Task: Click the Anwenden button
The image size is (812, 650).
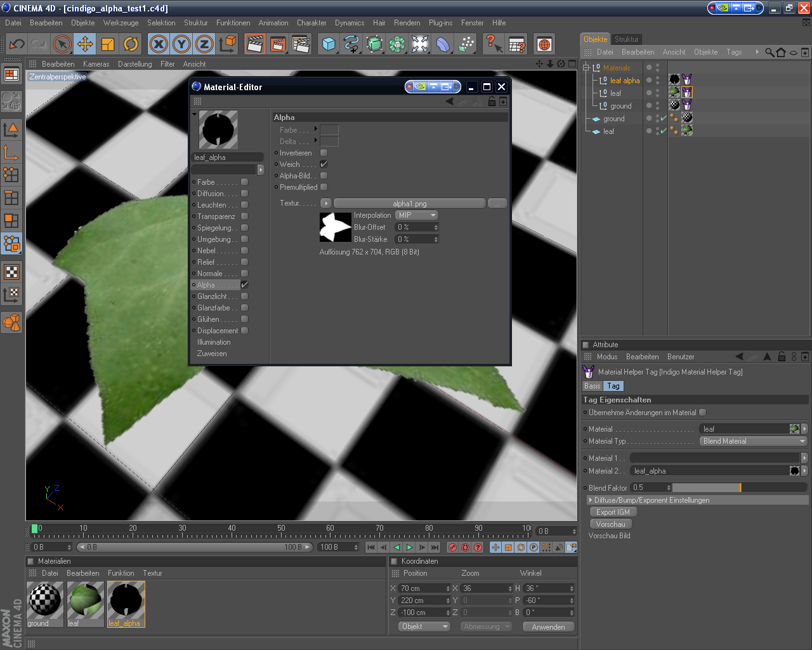Action: coord(548,627)
